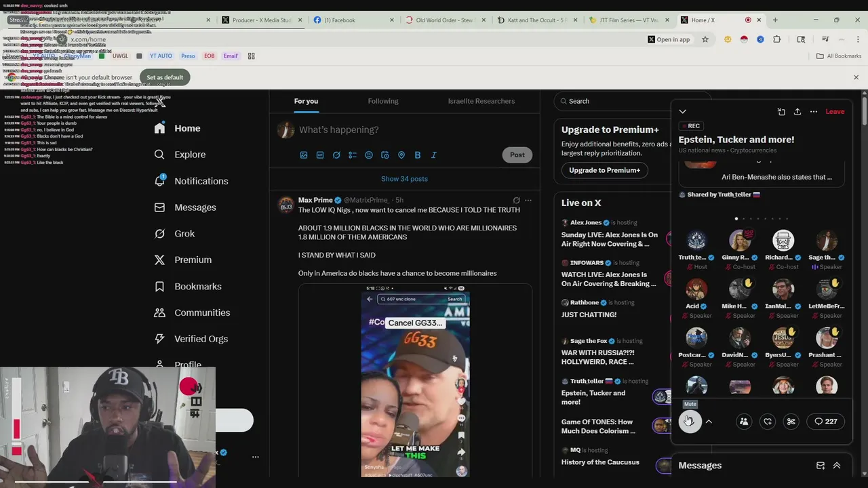Switch to Israelite Researchers tab
The height and width of the screenshot is (488, 868).
(x=481, y=101)
